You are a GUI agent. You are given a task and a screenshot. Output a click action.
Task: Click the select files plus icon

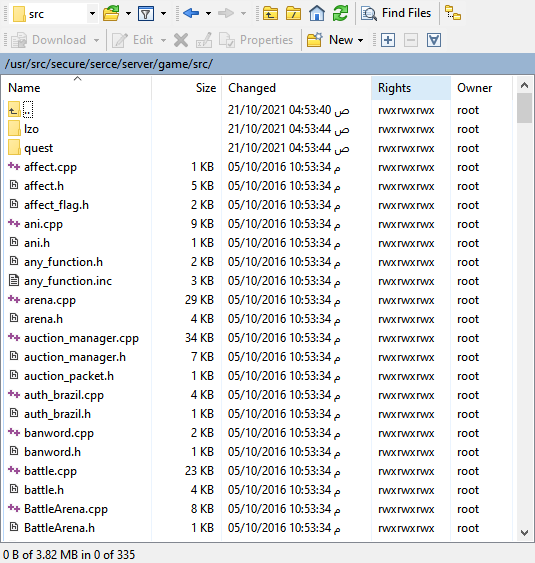tap(388, 40)
